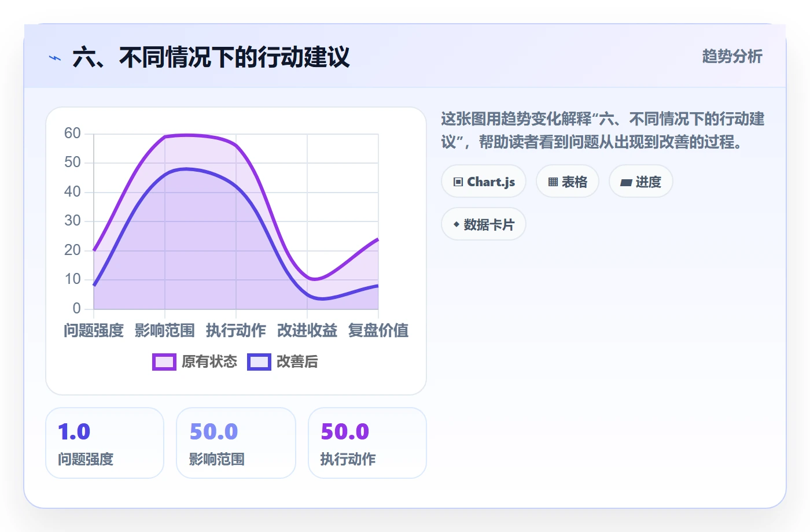Click the grid icon in the 表格 tag

pyautogui.click(x=553, y=182)
